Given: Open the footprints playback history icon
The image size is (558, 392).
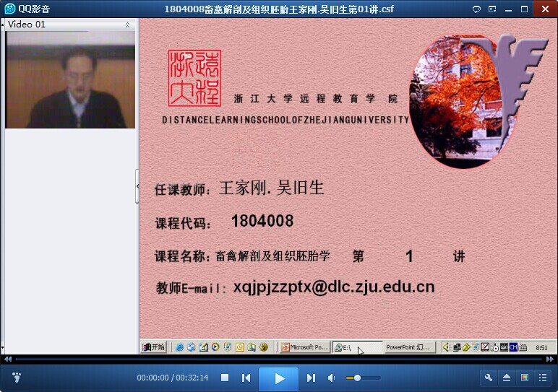Looking at the screenshot, I should [17, 378].
